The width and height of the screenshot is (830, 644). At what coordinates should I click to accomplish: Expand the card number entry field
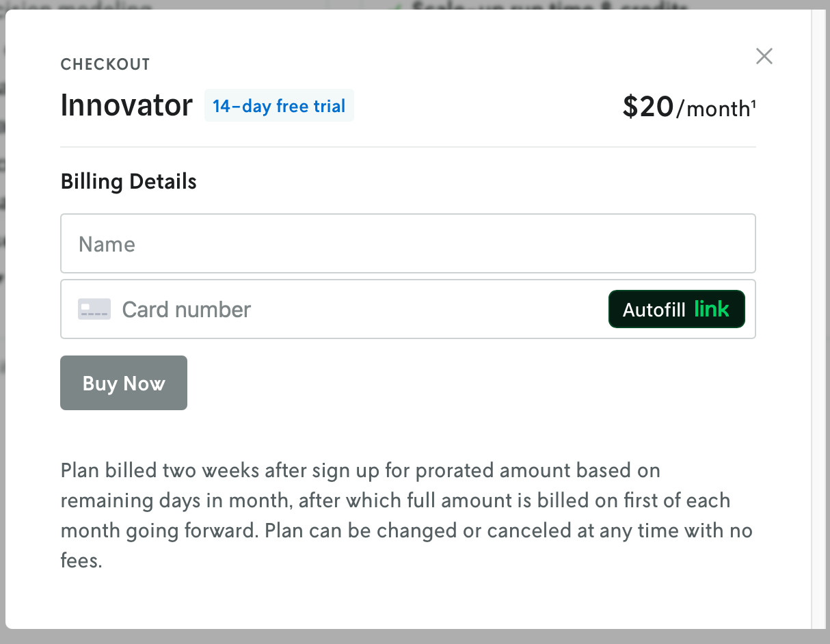pyautogui.click(x=308, y=309)
